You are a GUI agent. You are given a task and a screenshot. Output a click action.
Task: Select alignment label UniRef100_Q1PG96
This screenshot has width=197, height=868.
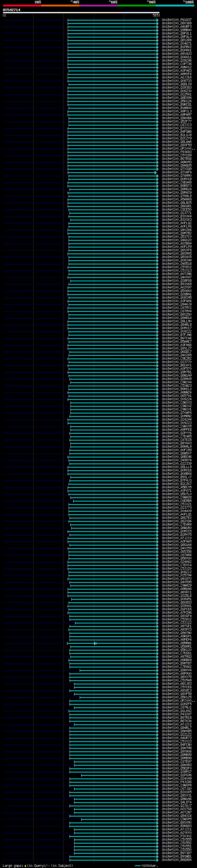click(x=177, y=775)
